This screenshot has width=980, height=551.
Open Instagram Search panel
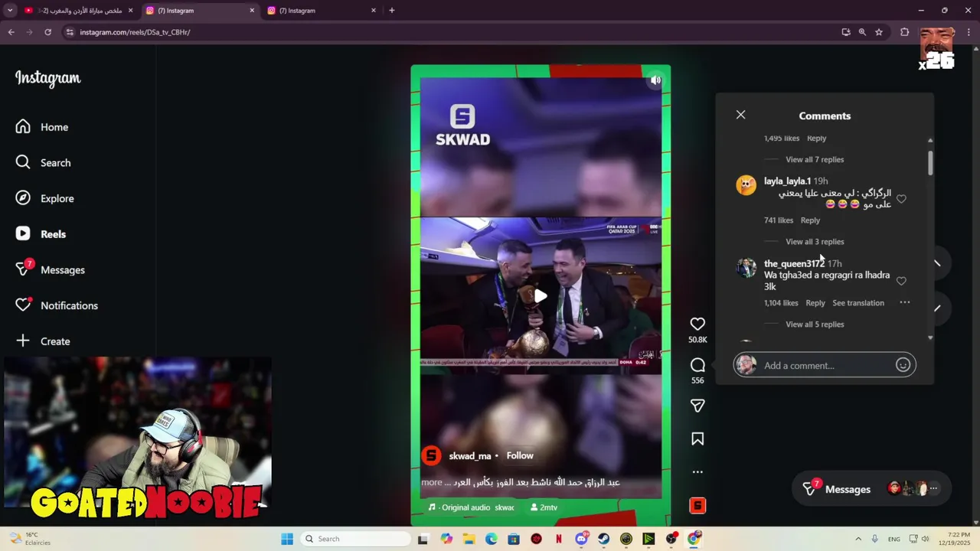click(44, 163)
